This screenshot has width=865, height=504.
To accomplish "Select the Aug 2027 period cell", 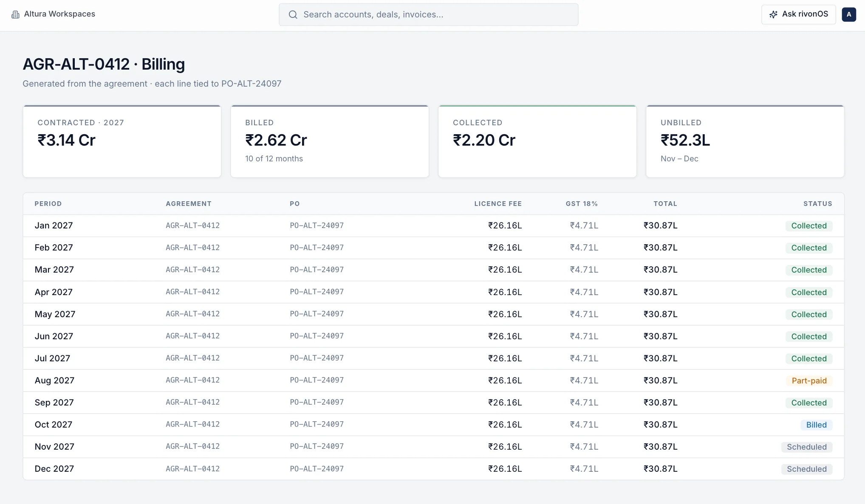I will pyautogui.click(x=54, y=380).
